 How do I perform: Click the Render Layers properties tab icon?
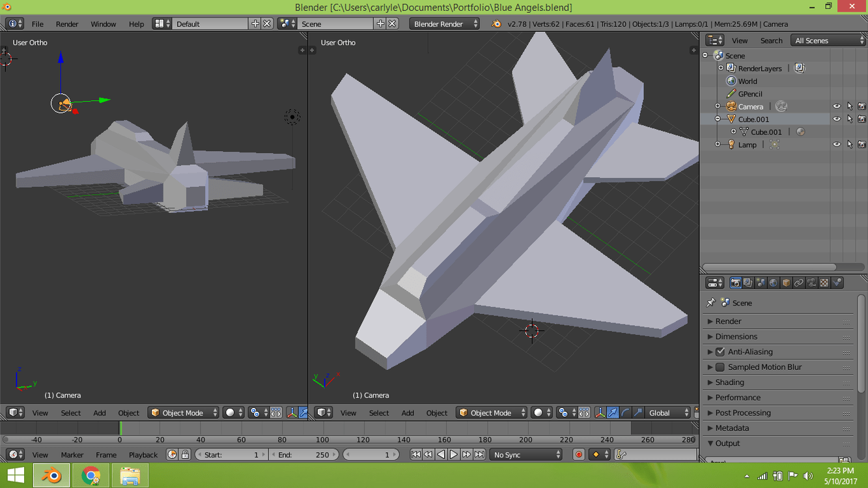point(748,283)
